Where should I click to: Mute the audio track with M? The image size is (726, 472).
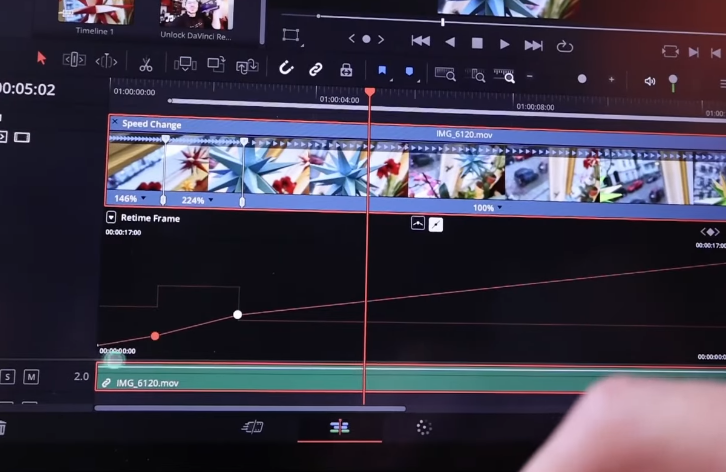(31, 377)
